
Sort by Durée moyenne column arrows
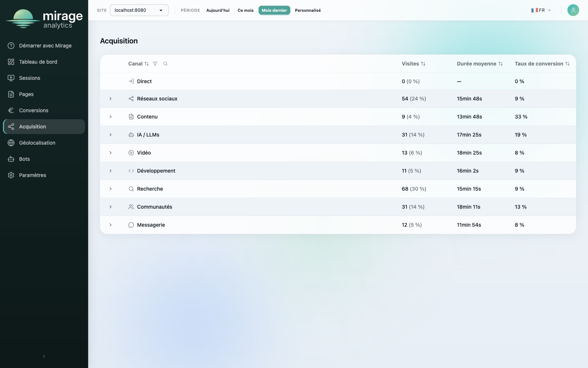pos(500,64)
